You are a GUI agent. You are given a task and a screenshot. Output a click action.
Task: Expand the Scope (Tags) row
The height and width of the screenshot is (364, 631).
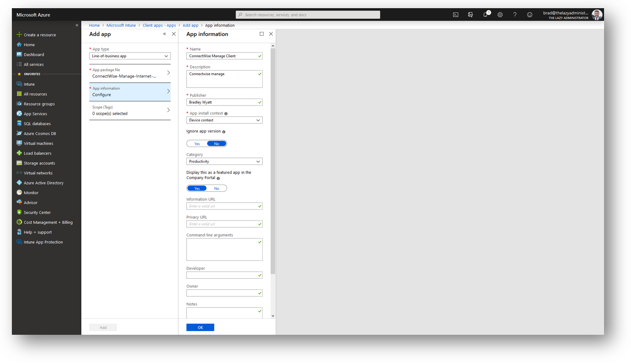point(130,111)
